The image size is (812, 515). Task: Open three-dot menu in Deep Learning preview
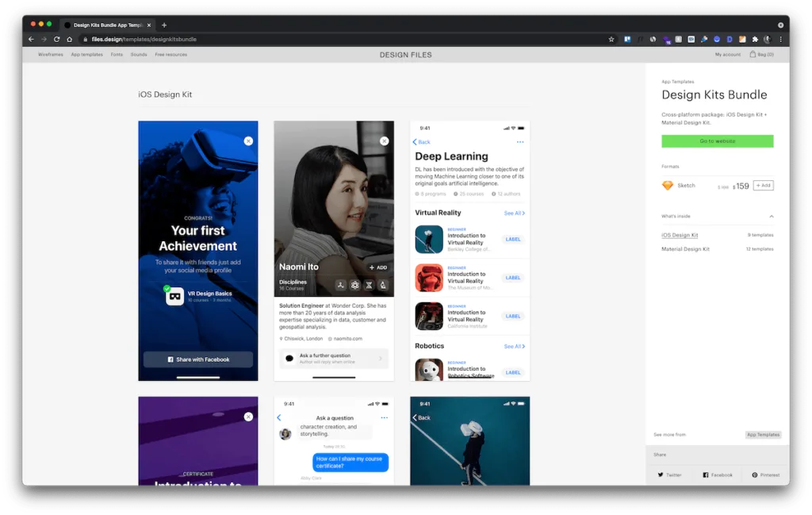tap(520, 142)
